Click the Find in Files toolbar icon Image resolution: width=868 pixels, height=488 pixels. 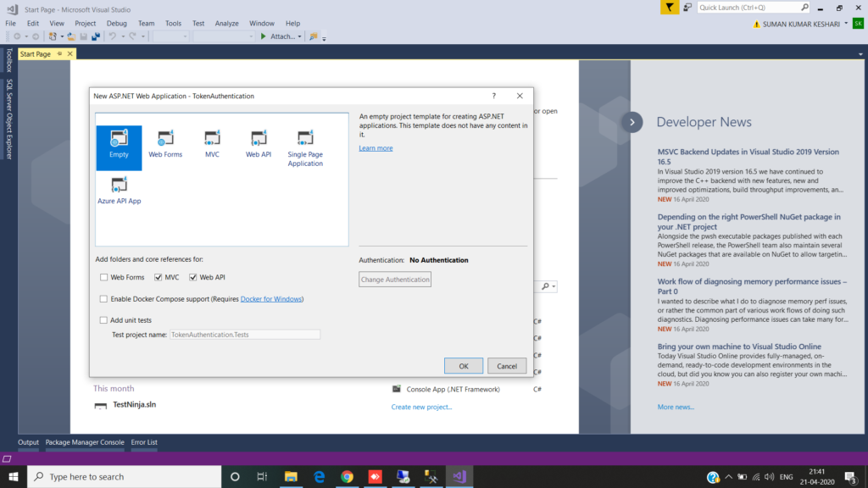pyautogui.click(x=314, y=36)
